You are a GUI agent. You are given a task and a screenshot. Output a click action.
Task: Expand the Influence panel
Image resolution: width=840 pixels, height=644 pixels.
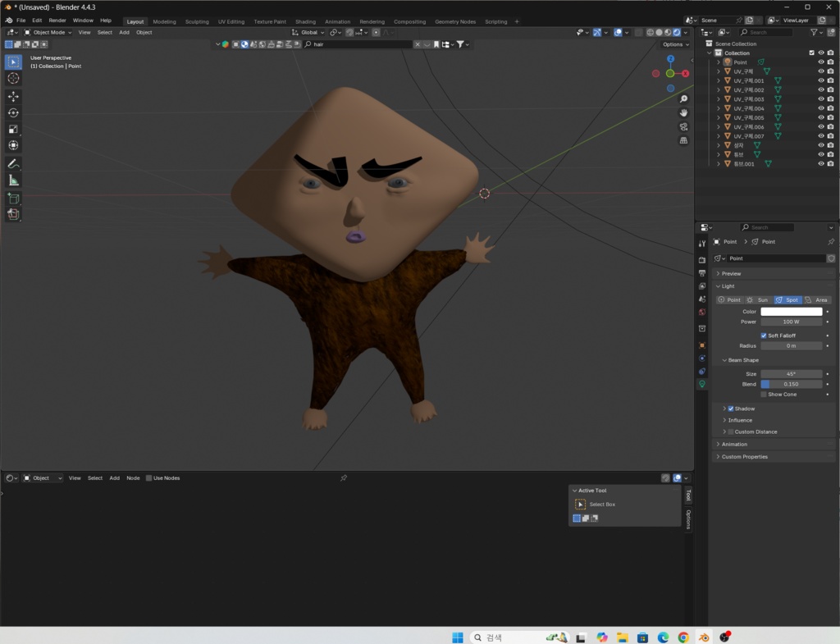pyautogui.click(x=739, y=420)
